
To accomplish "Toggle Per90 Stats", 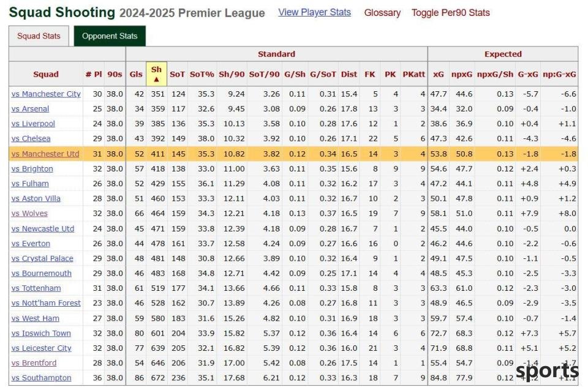I will [450, 13].
